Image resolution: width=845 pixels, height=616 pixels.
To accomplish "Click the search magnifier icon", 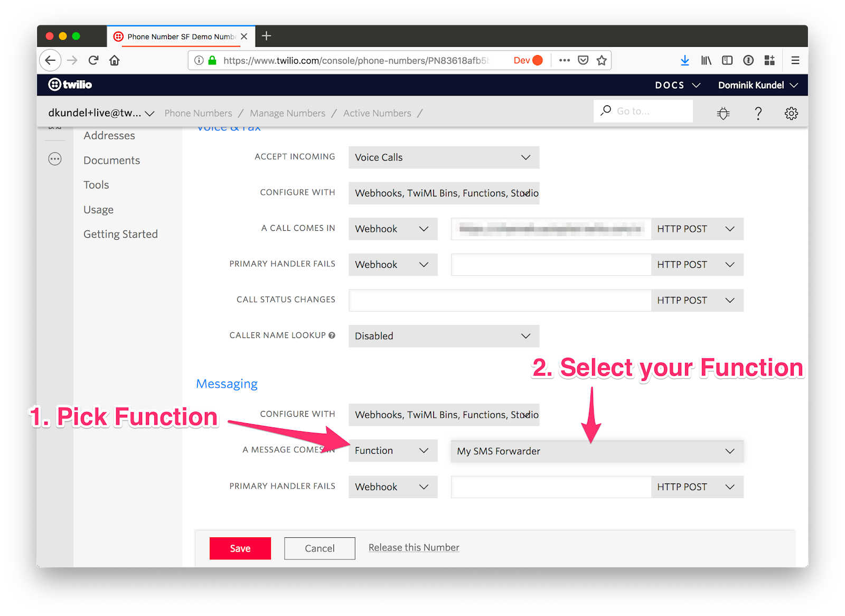I will click(606, 110).
